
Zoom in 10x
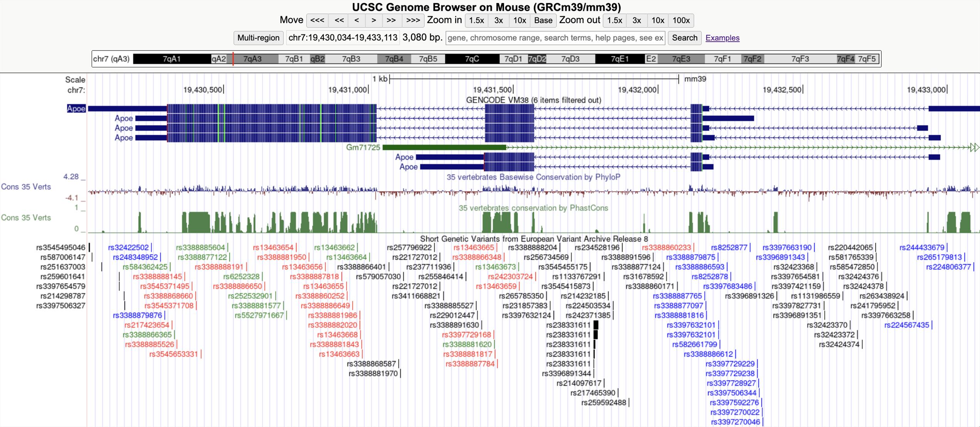coord(519,20)
